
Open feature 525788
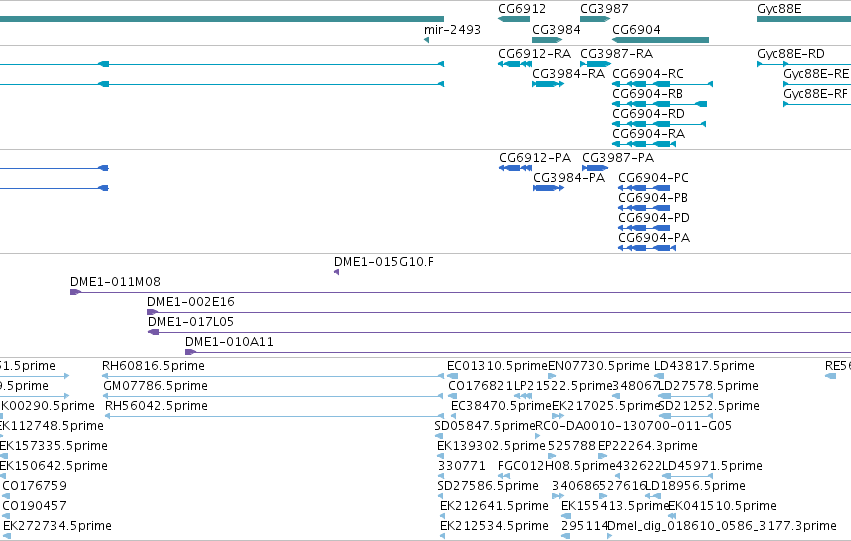pyautogui.click(x=572, y=446)
